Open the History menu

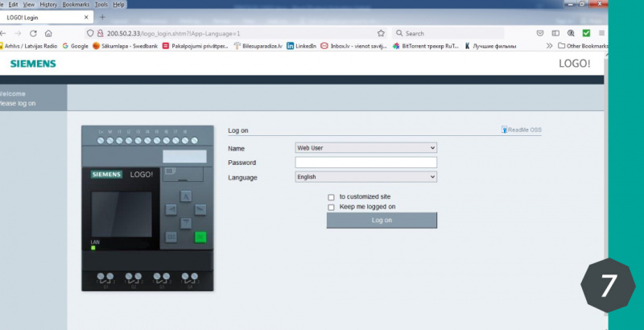click(48, 4)
